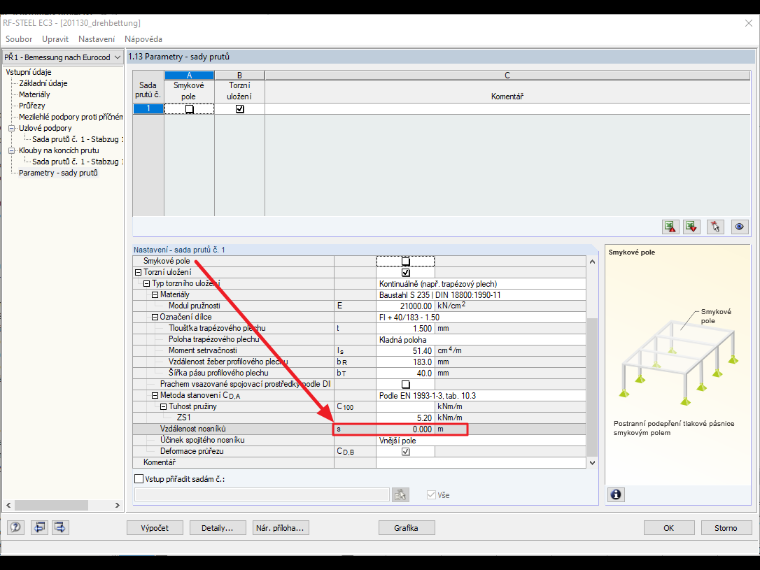Click column A header in the table
This screenshot has width=760, height=570.
[190, 75]
